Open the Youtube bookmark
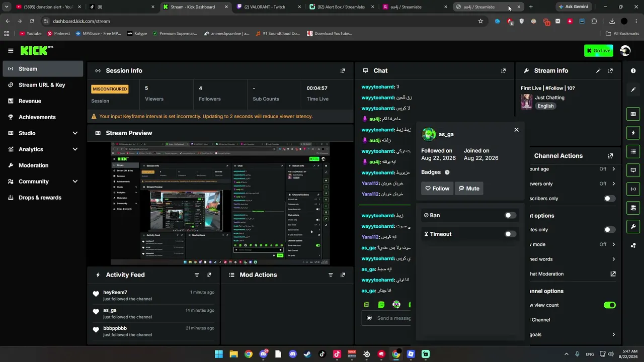 pos(31,34)
